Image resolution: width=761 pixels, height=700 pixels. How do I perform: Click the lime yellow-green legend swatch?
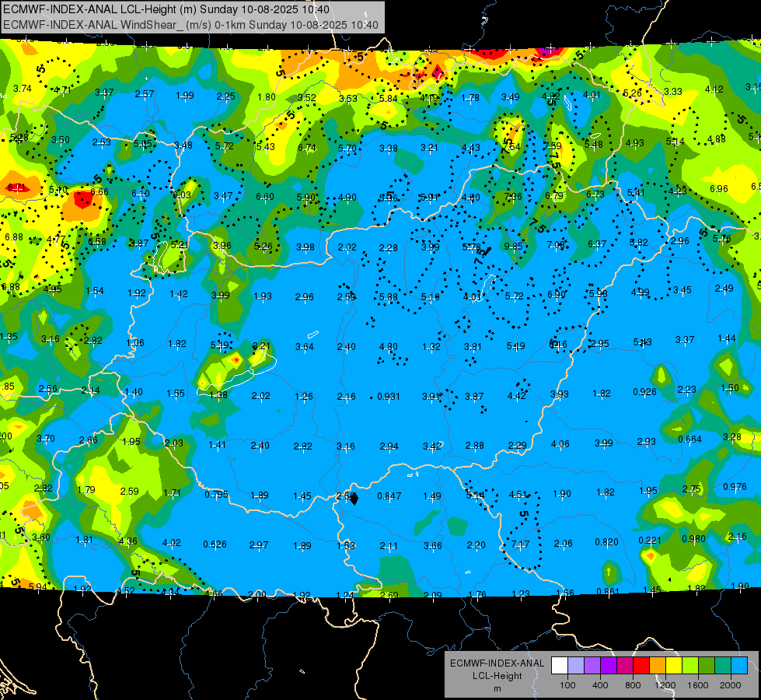click(690, 666)
